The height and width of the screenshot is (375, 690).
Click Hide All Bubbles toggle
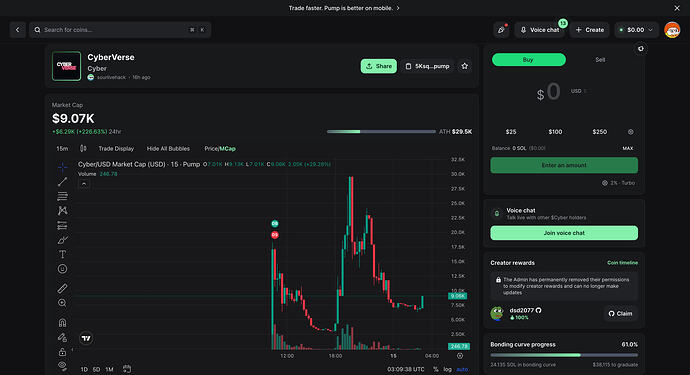click(x=168, y=149)
